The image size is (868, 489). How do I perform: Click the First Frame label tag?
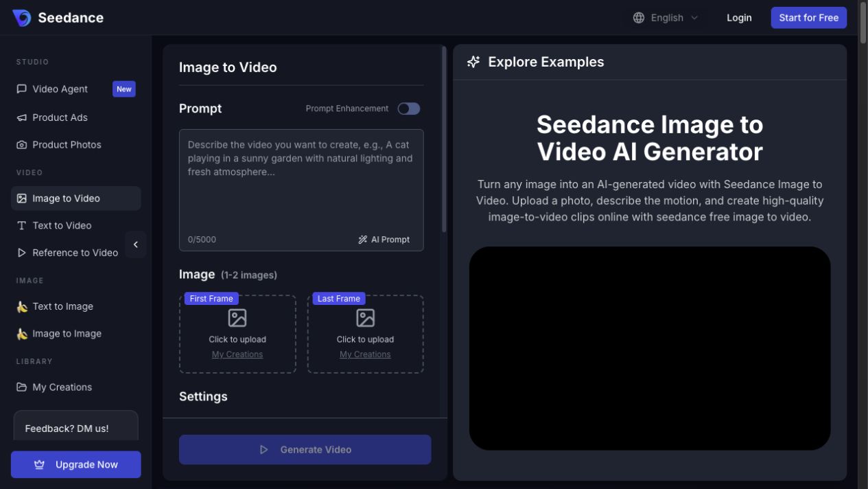pos(211,299)
